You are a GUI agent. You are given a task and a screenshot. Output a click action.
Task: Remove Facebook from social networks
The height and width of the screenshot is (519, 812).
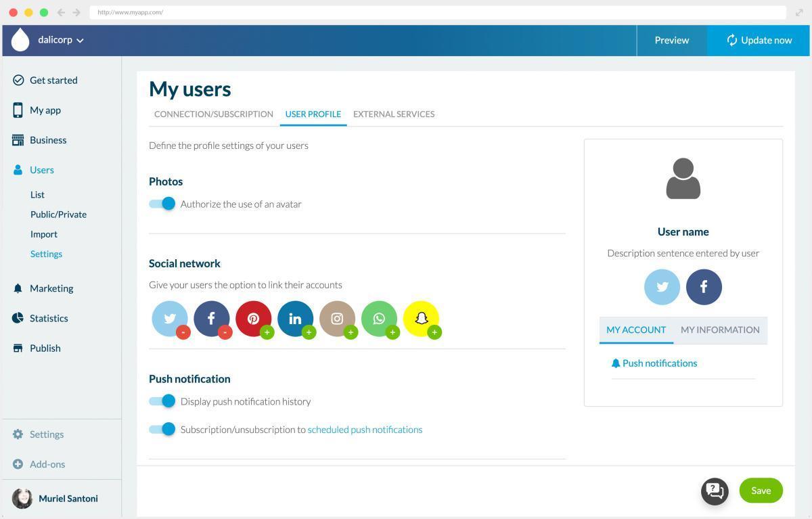(x=225, y=332)
